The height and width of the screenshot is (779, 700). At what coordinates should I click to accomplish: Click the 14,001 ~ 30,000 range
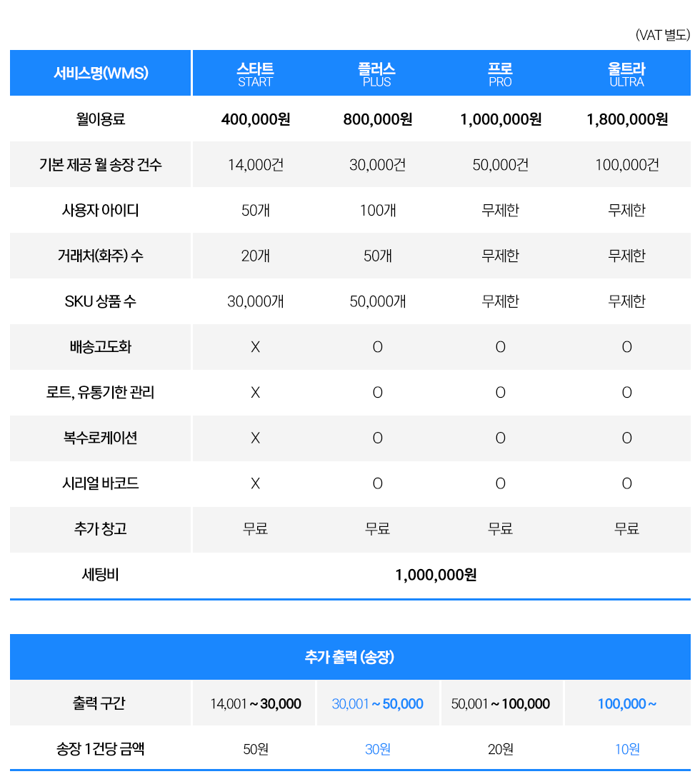256,704
